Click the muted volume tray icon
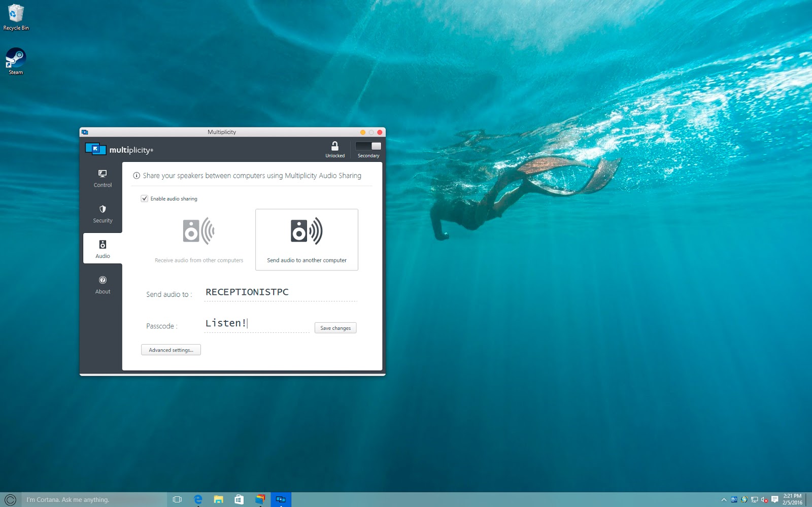Screen dimensions: 812x507 pyautogui.click(x=764, y=499)
